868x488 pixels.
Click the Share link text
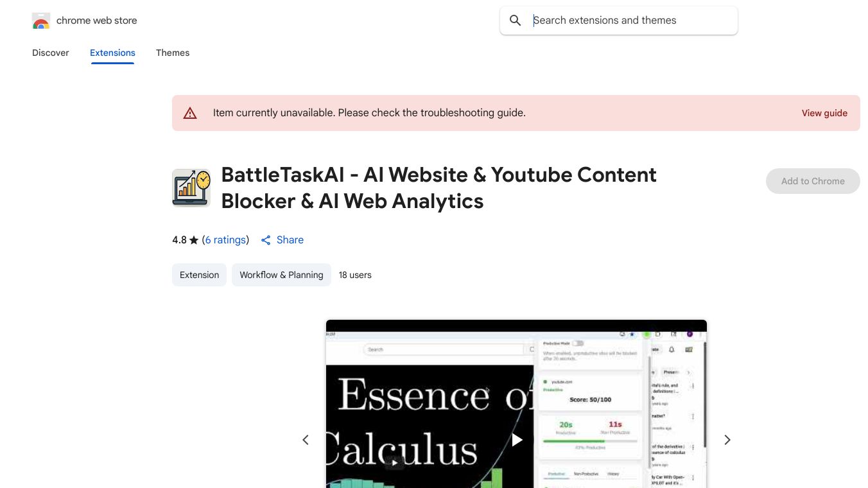pos(290,240)
